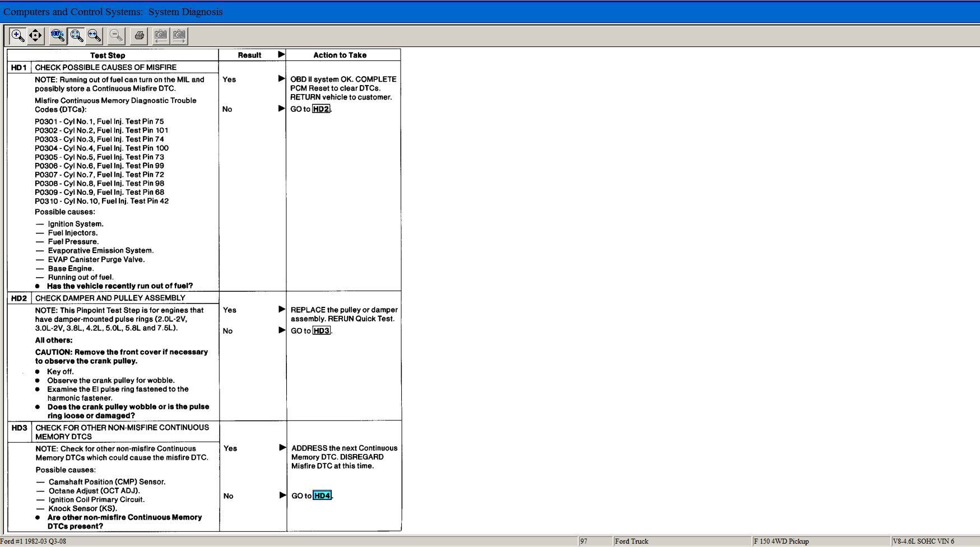Open the highlighted HD4 link
Viewport: 980px width, 547px height.
coord(322,495)
